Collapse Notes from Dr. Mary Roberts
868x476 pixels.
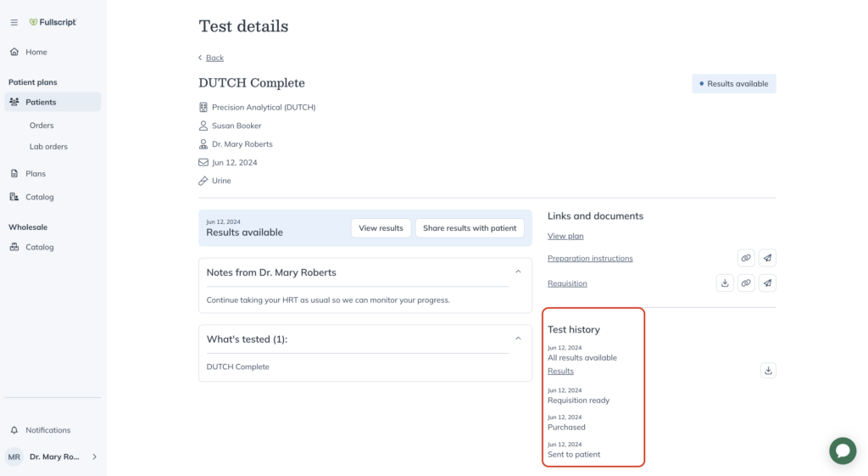pyautogui.click(x=518, y=272)
